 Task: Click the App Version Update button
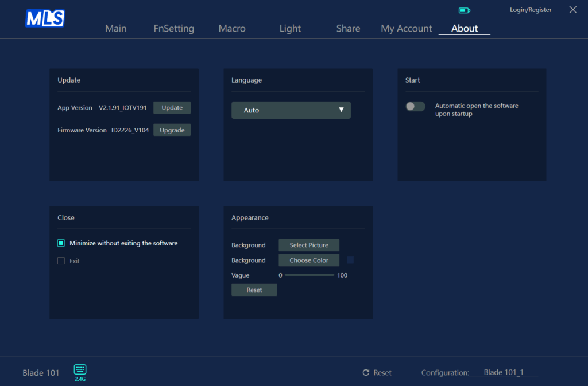tap(172, 107)
